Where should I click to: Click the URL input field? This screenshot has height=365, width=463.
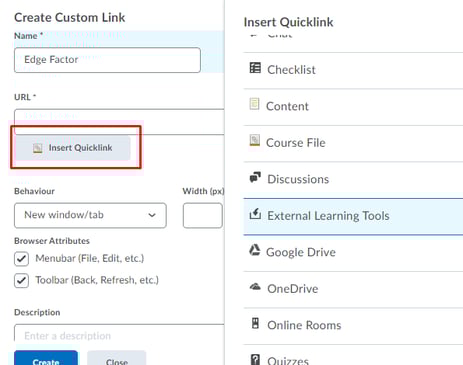coord(119,122)
